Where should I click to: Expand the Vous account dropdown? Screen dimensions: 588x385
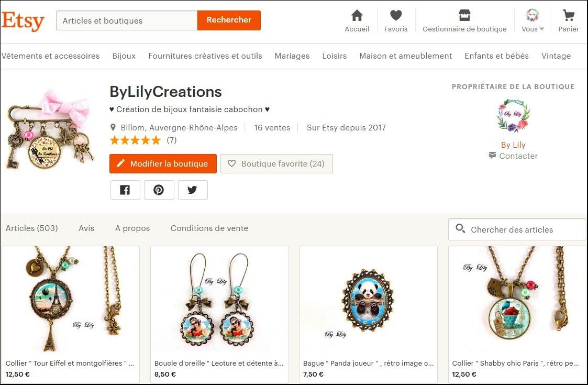click(533, 21)
